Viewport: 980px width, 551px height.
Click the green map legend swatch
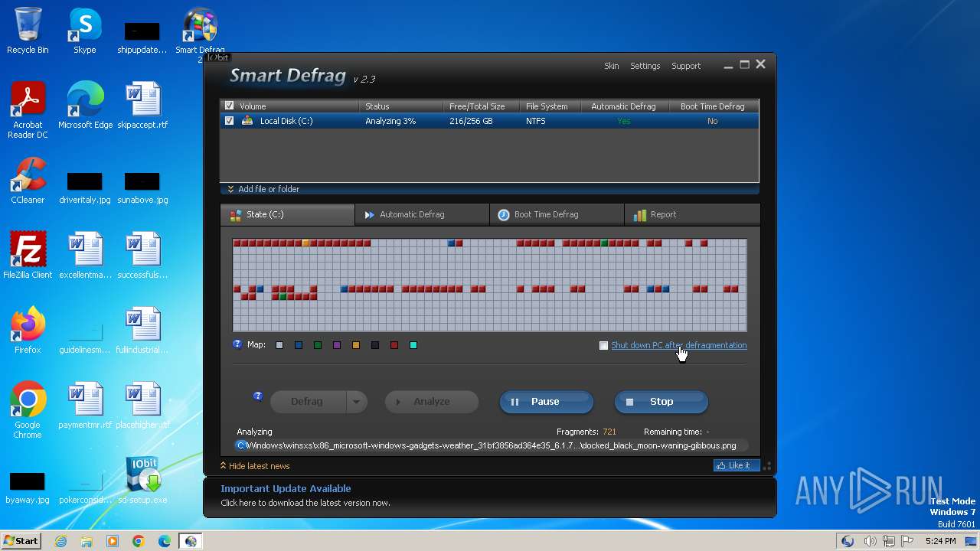point(318,346)
